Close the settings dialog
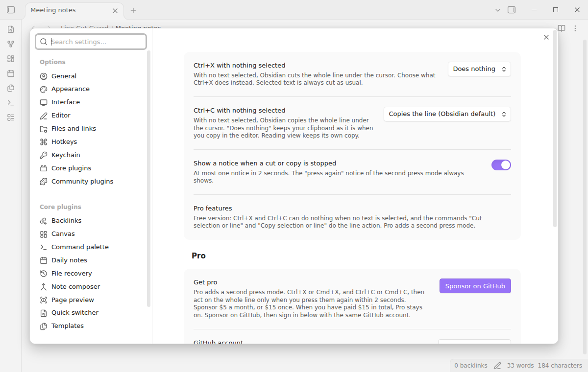This screenshot has height=372, width=588. [x=546, y=37]
